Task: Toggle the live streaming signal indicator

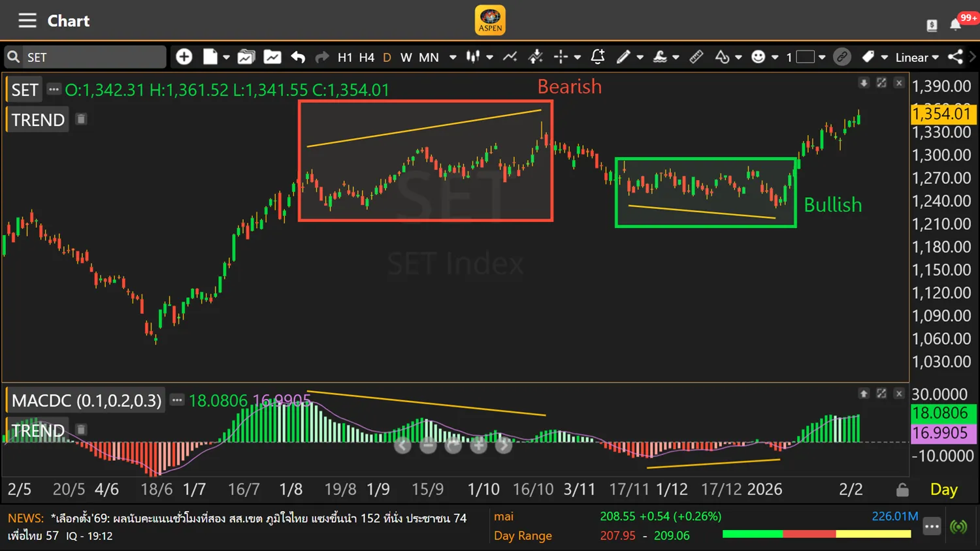Action: 958,526
